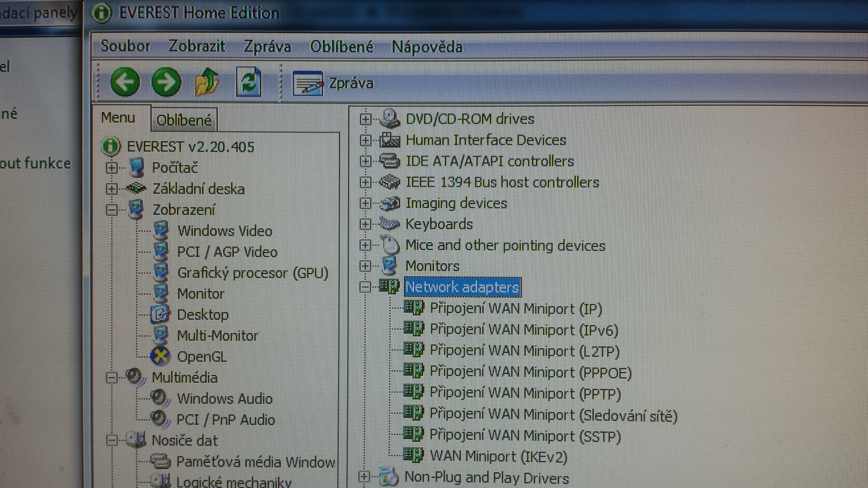868x488 pixels.
Task: Select Připojení WAN Miniport (PPPOE)
Action: point(531,372)
